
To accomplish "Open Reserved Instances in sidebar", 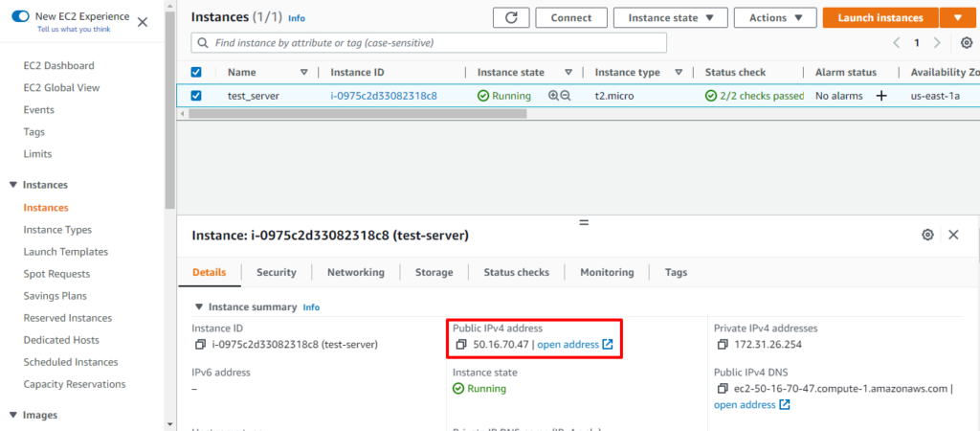I will (68, 318).
